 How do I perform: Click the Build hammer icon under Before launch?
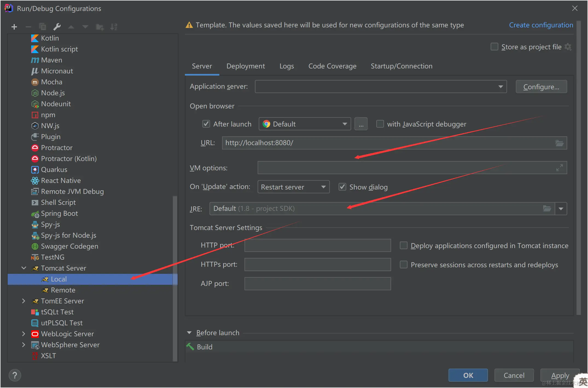tap(190, 347)
